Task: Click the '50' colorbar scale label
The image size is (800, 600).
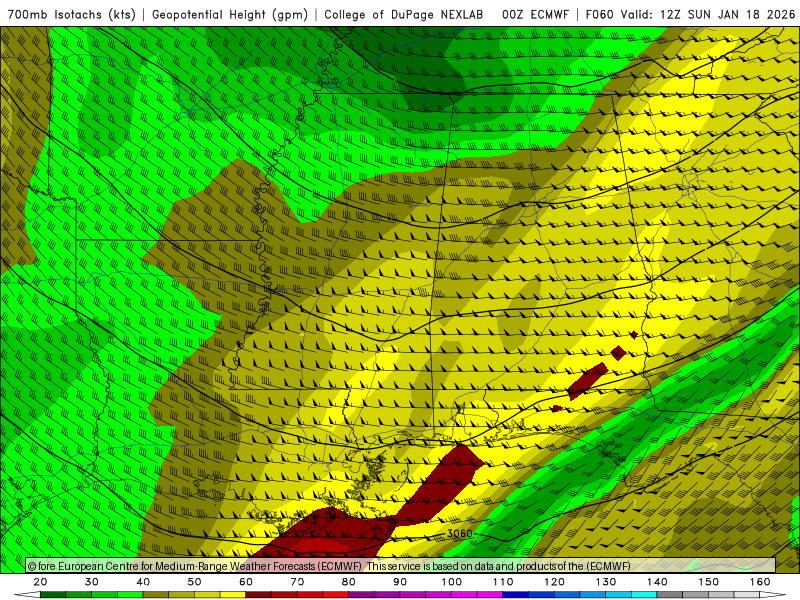Action: pyautogui.click(x=194, y=582)
